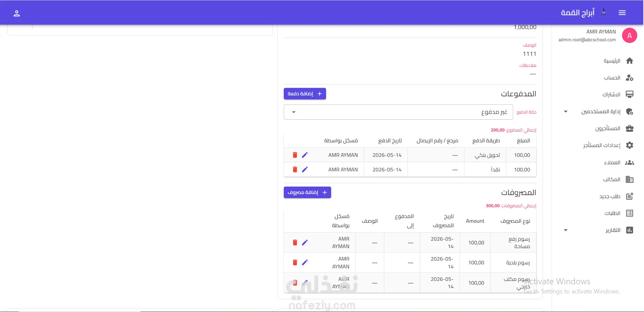Edit the نقداً payment row

tap(305, 169)
